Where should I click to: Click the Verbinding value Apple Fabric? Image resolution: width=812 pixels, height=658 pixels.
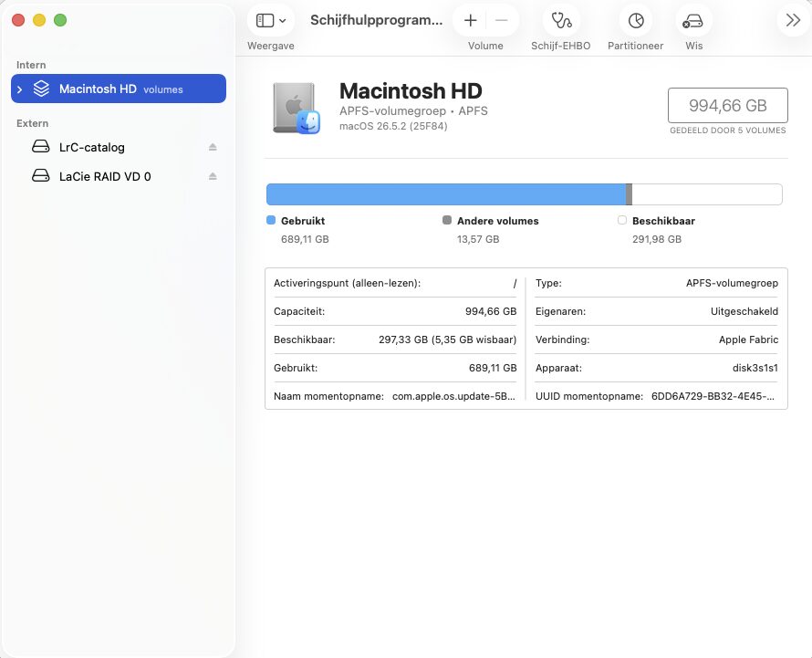point(748,339)
